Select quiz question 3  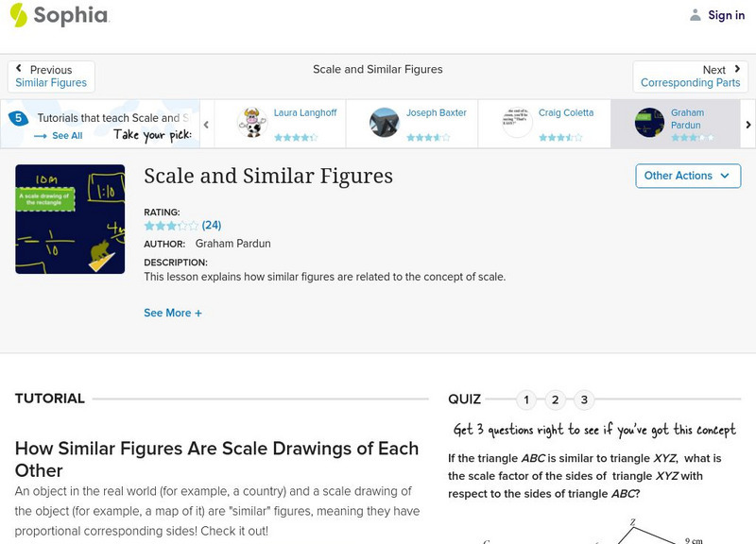coord(585,399)
